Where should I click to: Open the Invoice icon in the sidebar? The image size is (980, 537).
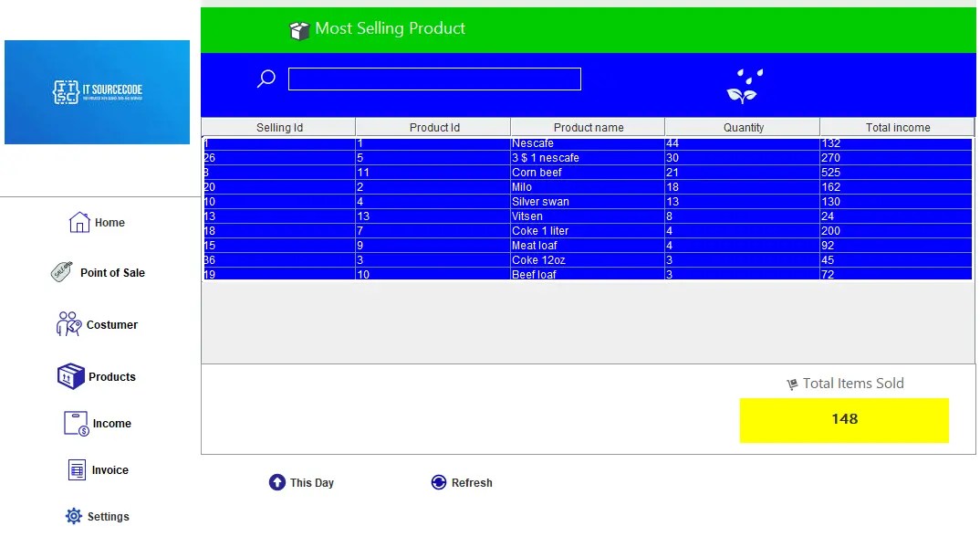(78, 469)
